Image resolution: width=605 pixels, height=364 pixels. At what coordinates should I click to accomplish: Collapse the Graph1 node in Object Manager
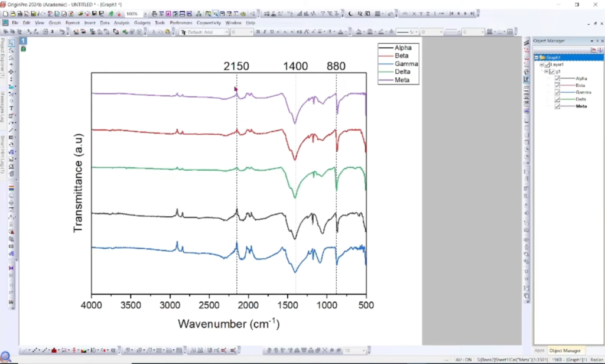coord(536,57)
